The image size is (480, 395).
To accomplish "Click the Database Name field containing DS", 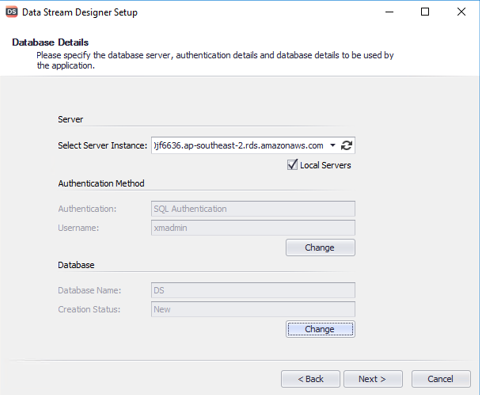I will pos(253,290).
